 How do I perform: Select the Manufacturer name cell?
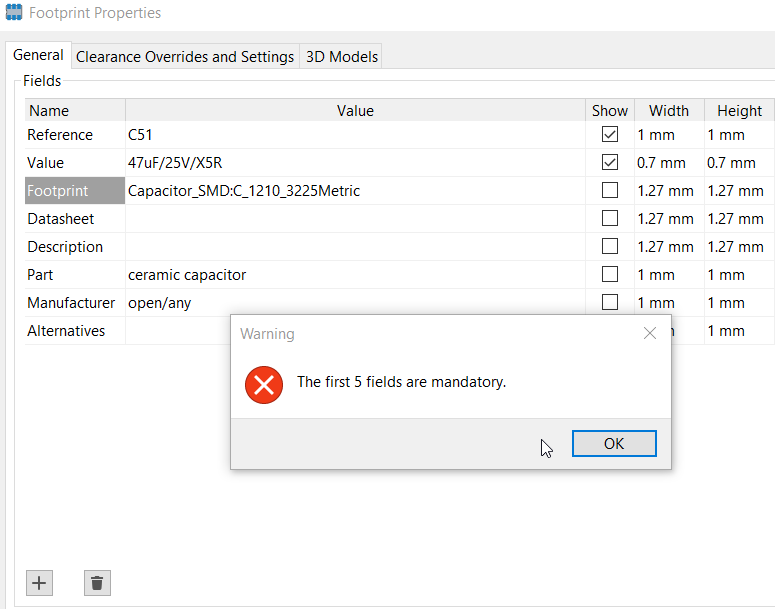coord(75,303)
